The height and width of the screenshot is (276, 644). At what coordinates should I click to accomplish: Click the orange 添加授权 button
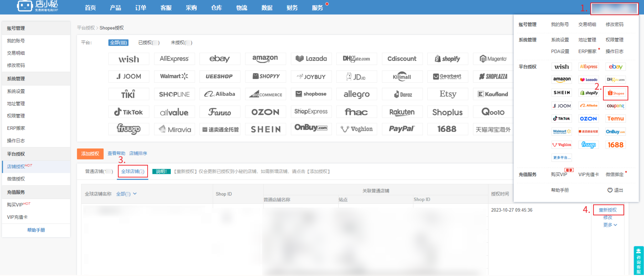90,154
